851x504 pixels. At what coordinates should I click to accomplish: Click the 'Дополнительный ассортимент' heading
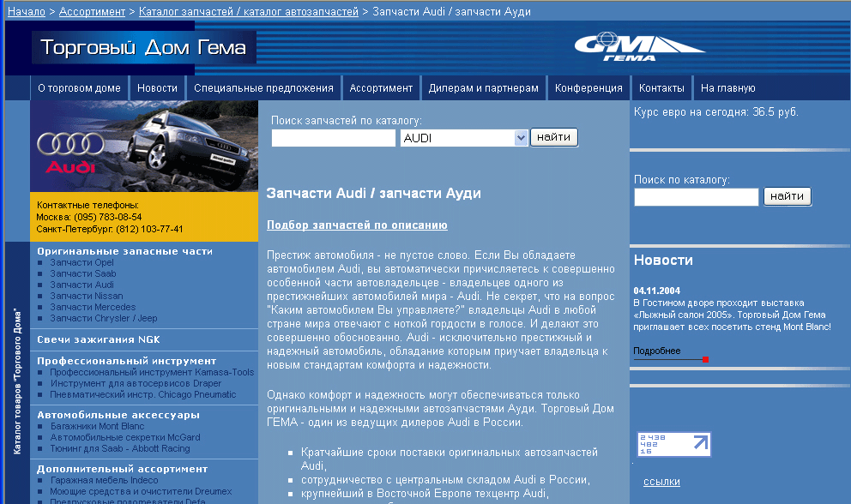122,469
